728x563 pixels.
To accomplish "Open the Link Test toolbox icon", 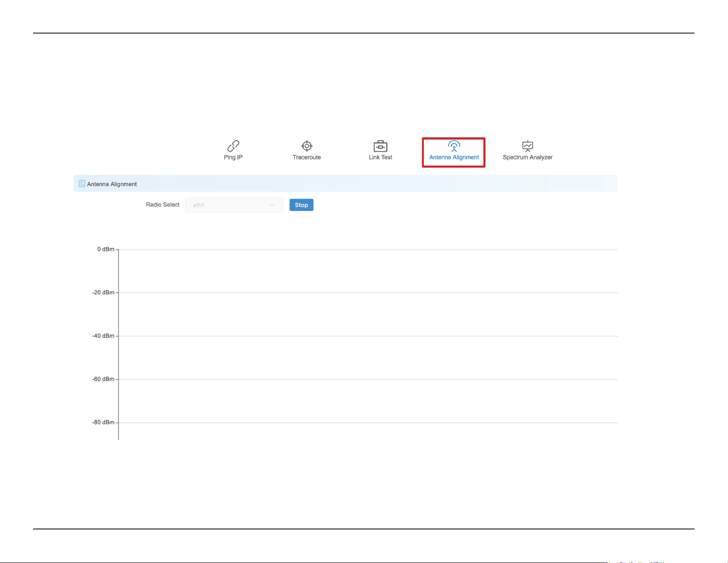I will coord(380,146).
